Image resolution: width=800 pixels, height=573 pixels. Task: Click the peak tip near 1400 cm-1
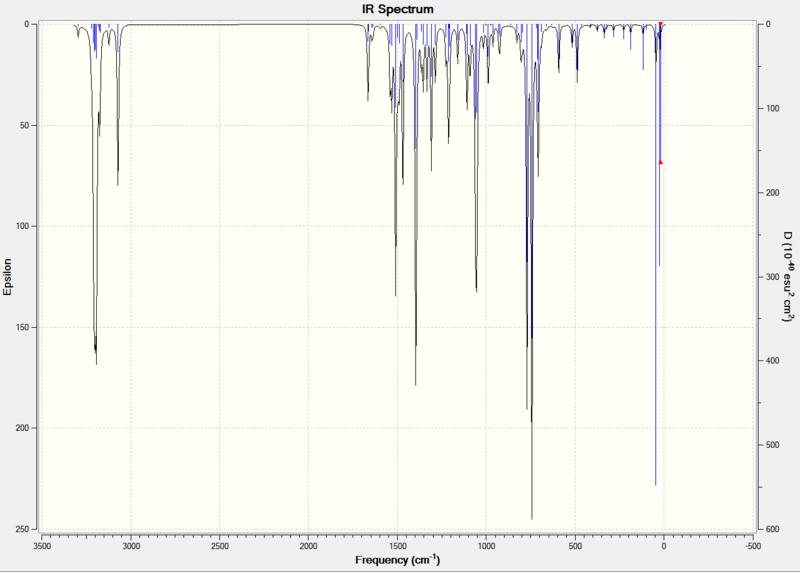[x=416, y=384]
